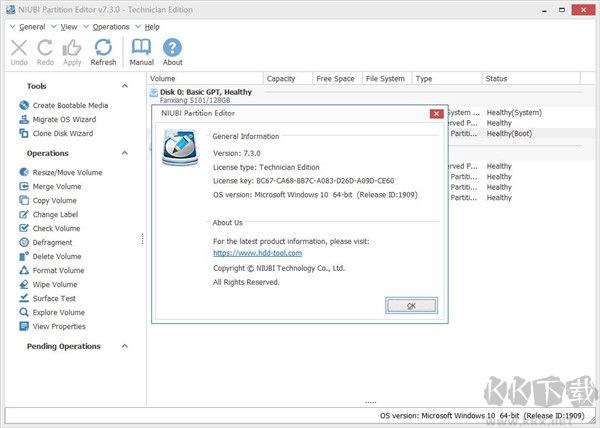Click the About question-mark icon

pyautogui.click(x=172, y=48)
